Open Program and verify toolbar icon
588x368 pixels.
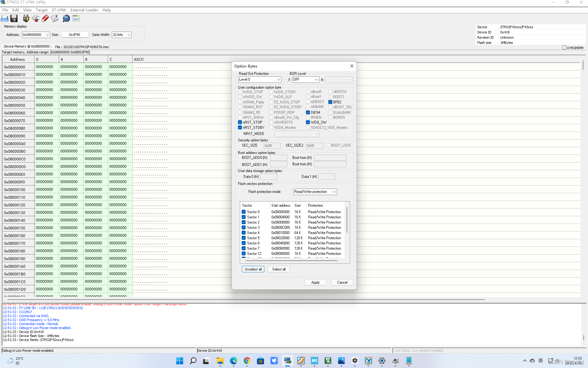55,18
